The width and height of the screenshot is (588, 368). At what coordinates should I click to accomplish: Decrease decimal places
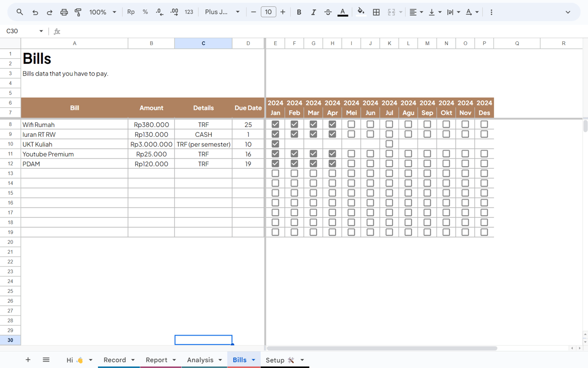(160, 12)
